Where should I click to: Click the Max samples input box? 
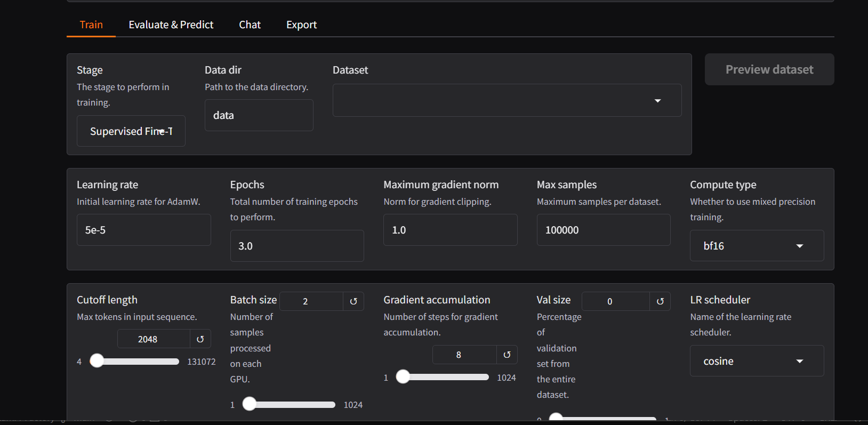tap(603, 230)
